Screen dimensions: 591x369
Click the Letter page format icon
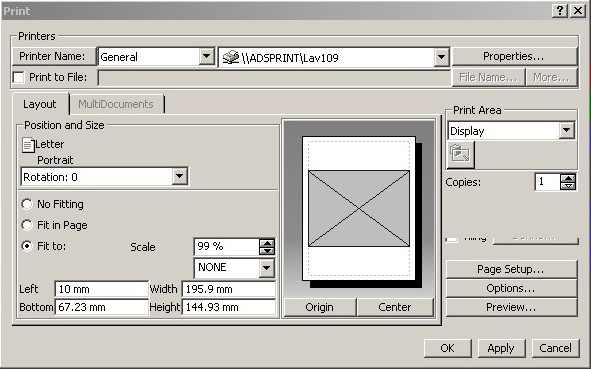click(x=28, y=145)
